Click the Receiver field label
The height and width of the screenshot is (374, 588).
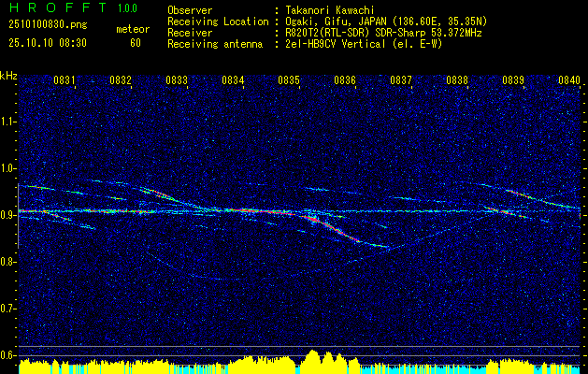coord(190,33)
